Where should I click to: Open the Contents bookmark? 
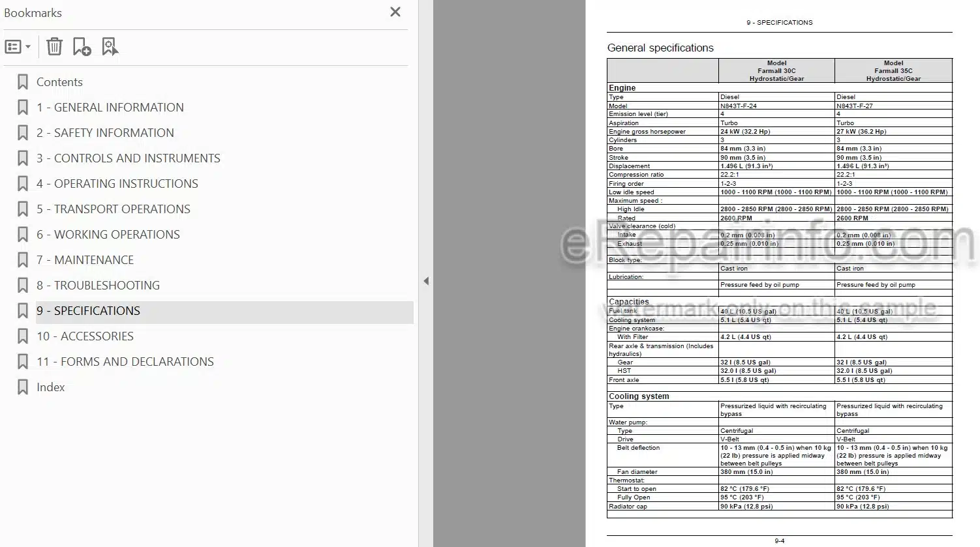pos(59,82)
